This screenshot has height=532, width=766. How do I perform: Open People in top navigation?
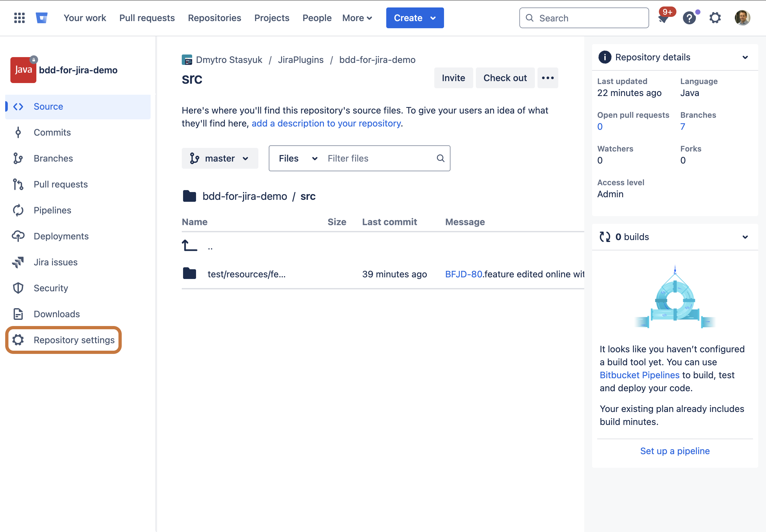click(x=317, y=18)
